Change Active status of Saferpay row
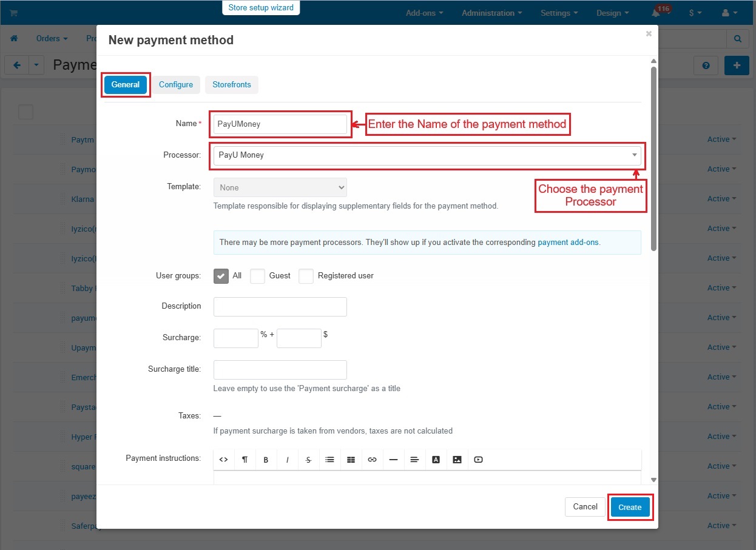The height and width of the screenshot is (550, 756). pyautogui.click(x=722, y=526)
